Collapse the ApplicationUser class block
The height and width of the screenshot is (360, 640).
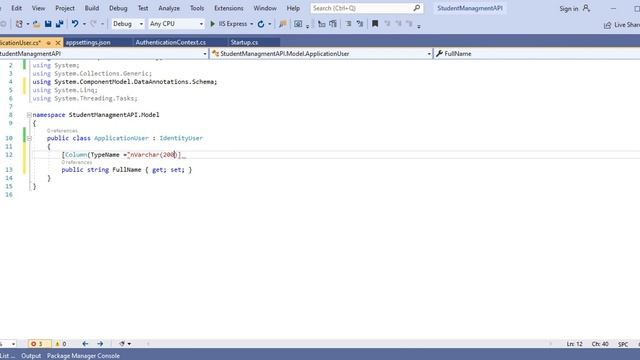(x=29, y=138)
